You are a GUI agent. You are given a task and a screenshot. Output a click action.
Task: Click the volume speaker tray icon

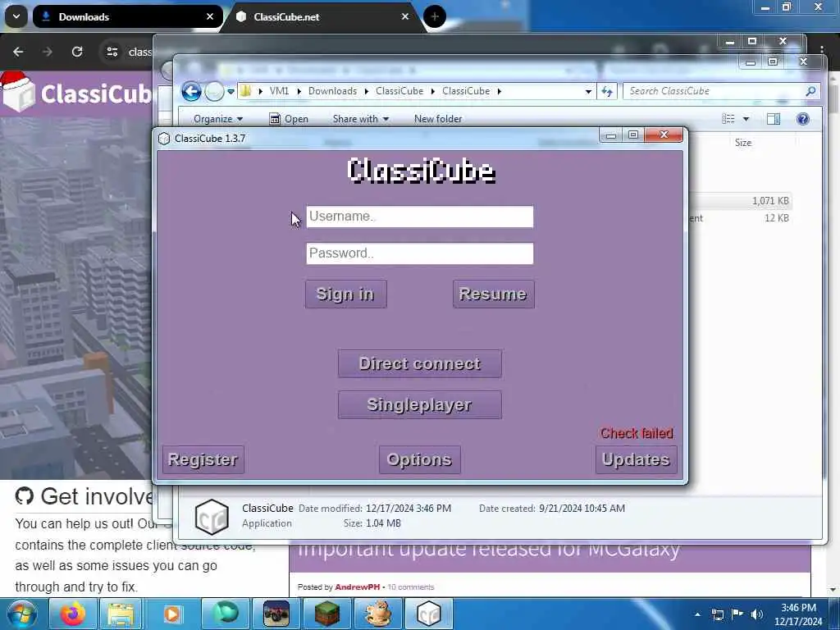757,614
